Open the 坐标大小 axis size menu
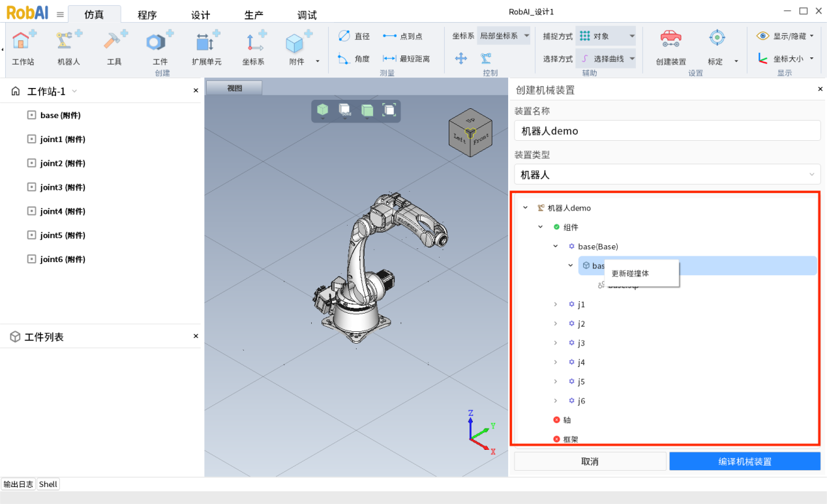 click(x=786, y=59)
